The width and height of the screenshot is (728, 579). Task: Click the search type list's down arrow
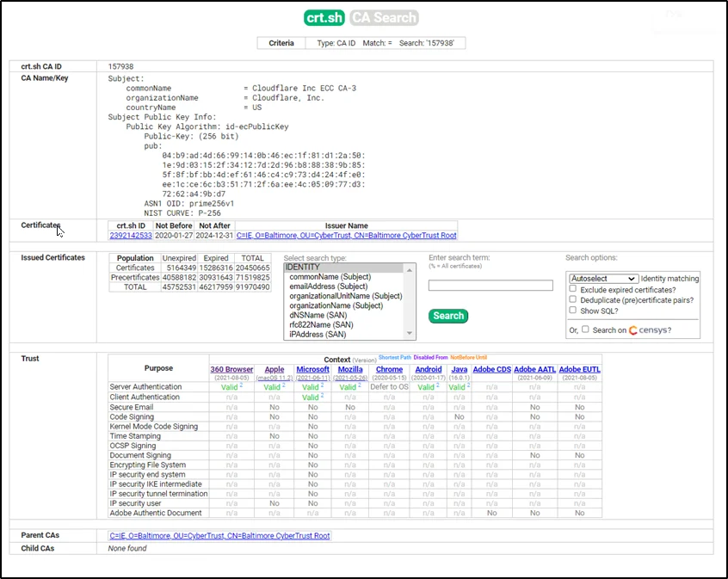click(409, 333)
